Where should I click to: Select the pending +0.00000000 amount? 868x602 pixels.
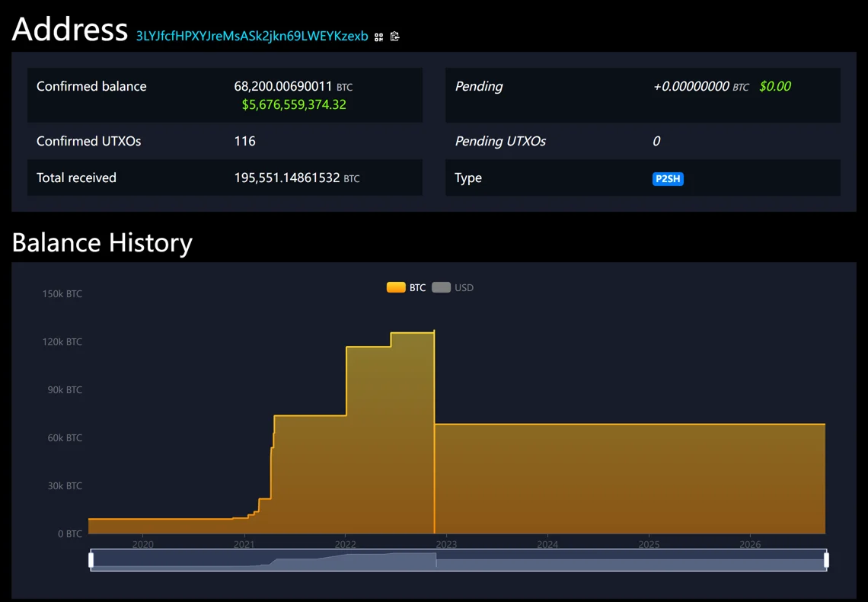(x=691, y=86)
